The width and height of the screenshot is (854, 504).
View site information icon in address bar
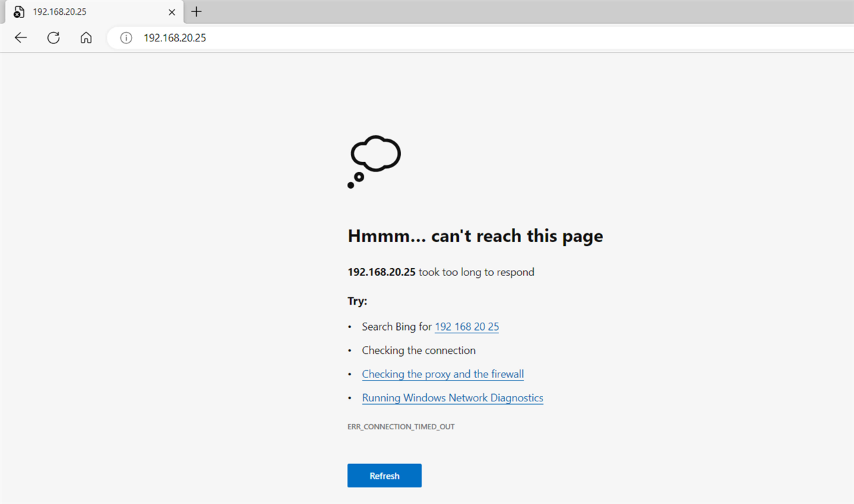[x=125, y=38]
